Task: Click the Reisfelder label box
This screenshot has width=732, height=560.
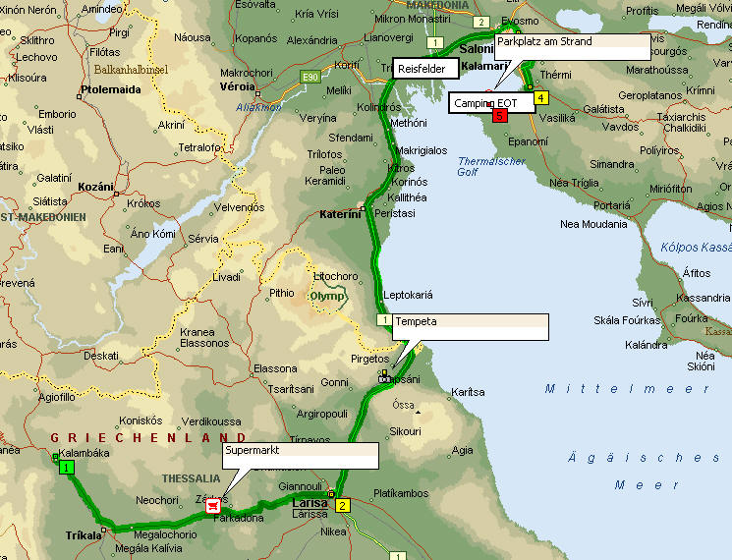Action: [424, 69]
